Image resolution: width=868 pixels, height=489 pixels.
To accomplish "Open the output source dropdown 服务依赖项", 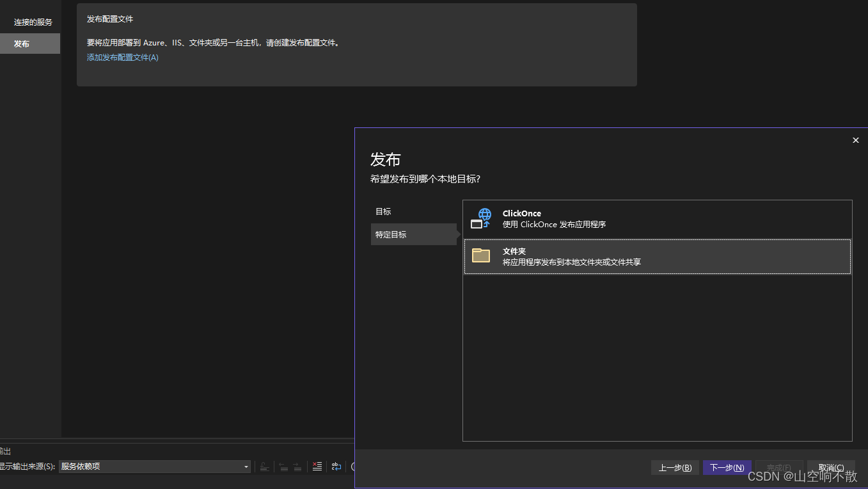I will click(155, 467).
